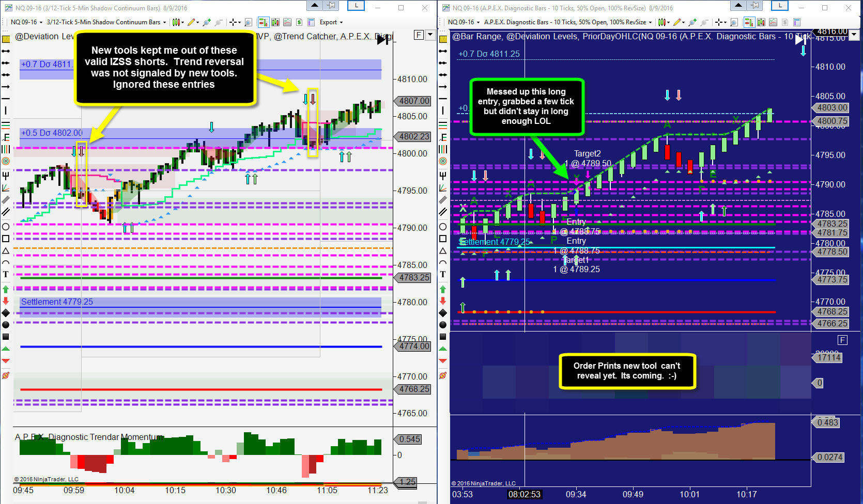
Task: Select the triangle drawing tool in left window
Action: pos(6,250)
